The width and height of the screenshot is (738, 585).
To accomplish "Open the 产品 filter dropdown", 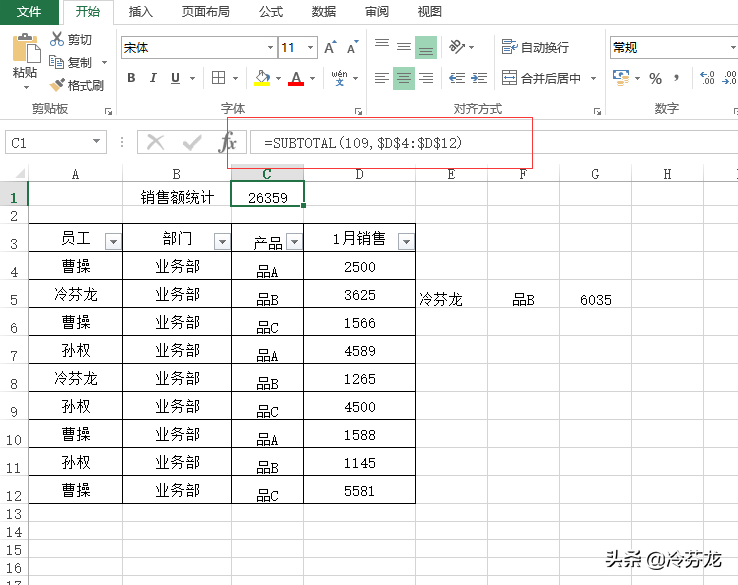I will [x=294, y=242].
